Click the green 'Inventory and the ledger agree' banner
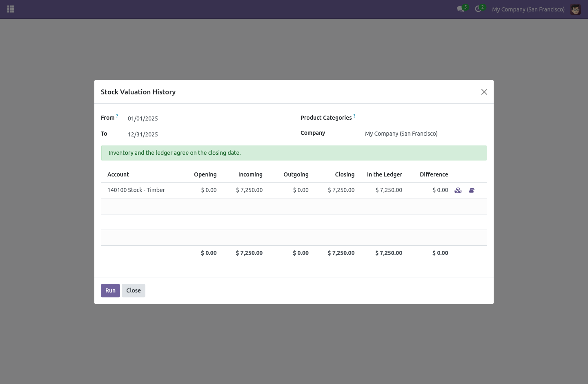The height and width of the screenshot is (384, 588). (294, 153)
